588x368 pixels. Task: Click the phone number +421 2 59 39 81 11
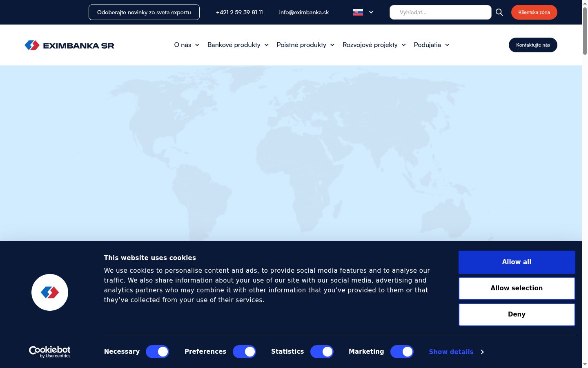pos(239,12)
